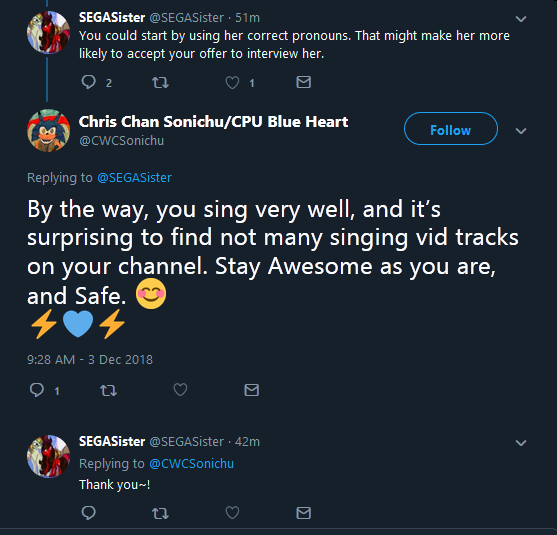Like SEGASister's tweet about correct pronouns
The height and width of the screenshot is (535, 557).
232,83
